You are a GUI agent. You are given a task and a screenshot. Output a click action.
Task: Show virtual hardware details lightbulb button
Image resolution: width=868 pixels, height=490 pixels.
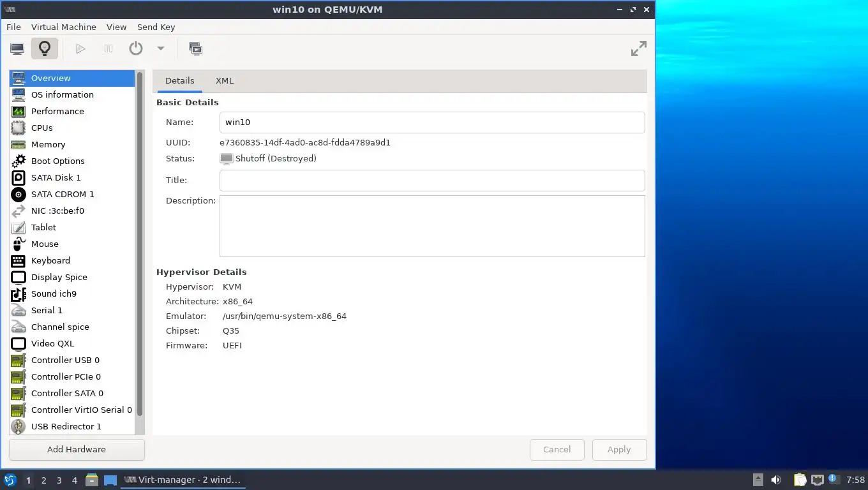click(x=45, y=48)
